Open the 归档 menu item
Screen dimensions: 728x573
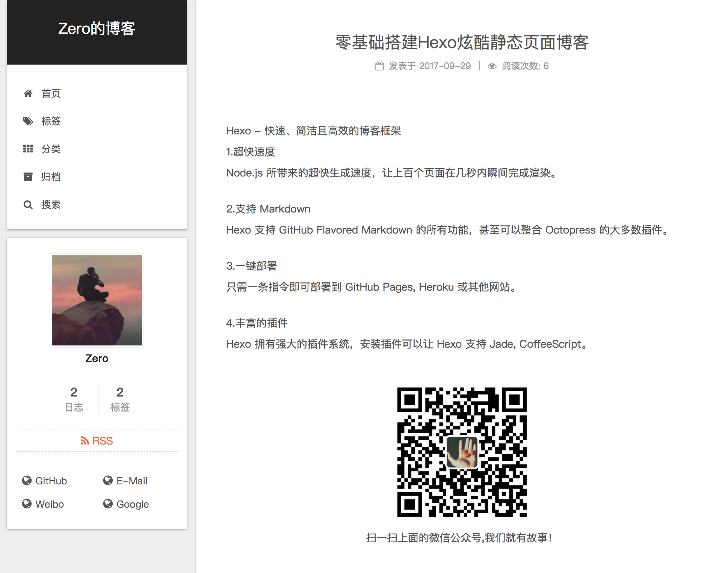point(51,177)
